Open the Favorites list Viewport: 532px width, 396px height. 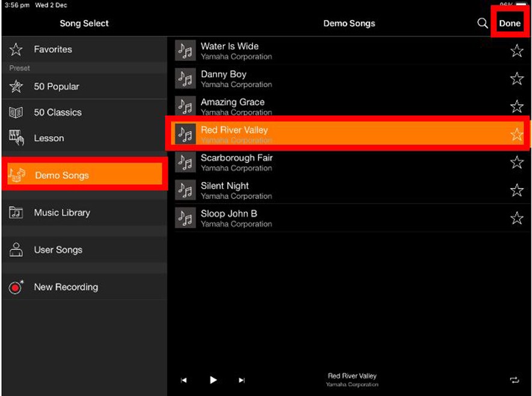point(52,49)
